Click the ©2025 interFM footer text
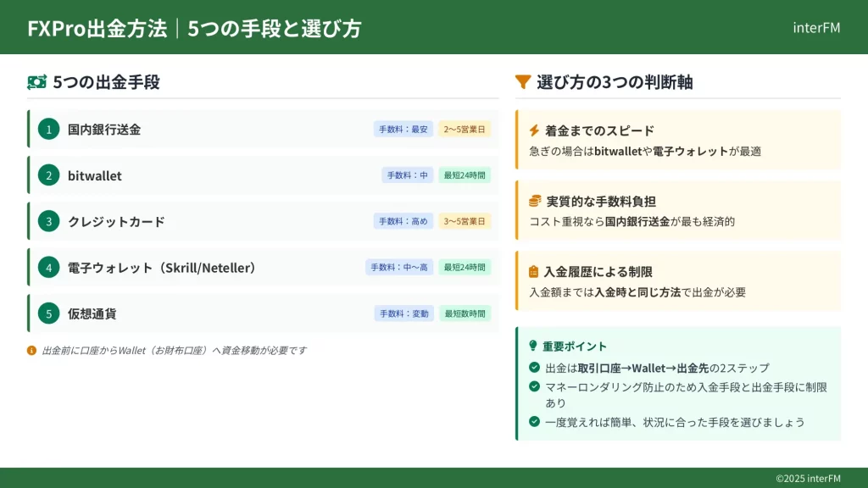The width and height of the screenshot is (868, 488). [808, 479]
